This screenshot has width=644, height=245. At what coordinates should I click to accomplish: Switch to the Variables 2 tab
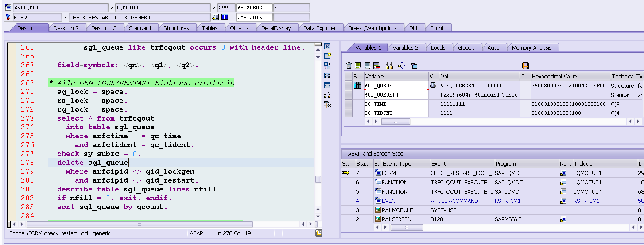(x=405, y=47)
